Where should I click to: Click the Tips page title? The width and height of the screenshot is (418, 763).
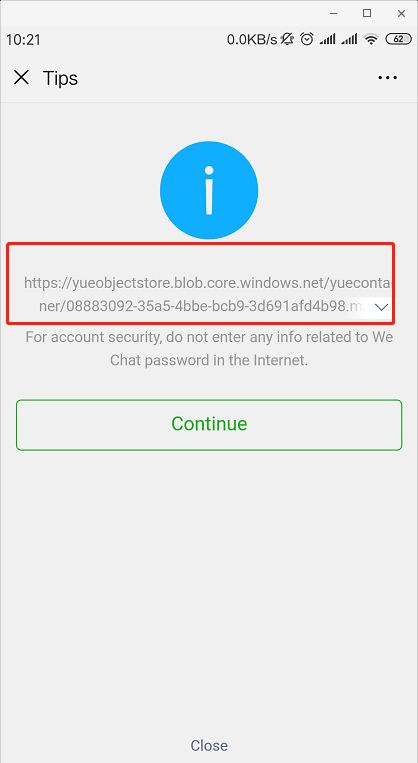[x=60, y=78]
